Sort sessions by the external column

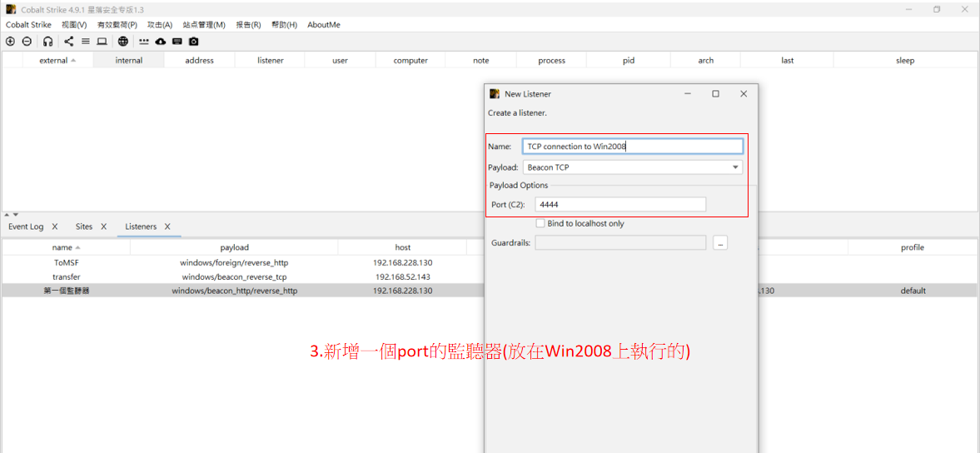click(57, 61)
